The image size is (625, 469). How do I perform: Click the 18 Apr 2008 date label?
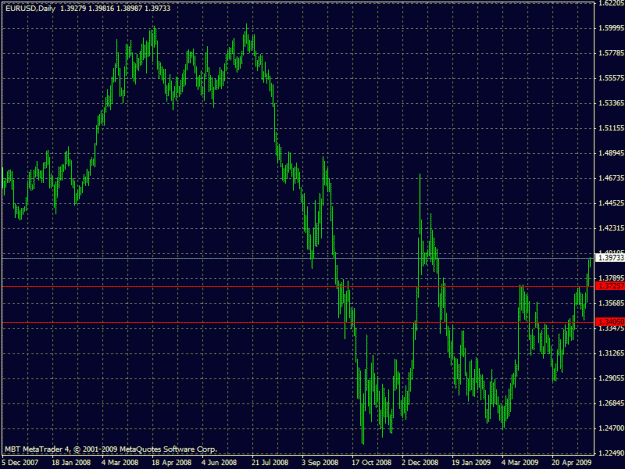coord(171,463)
